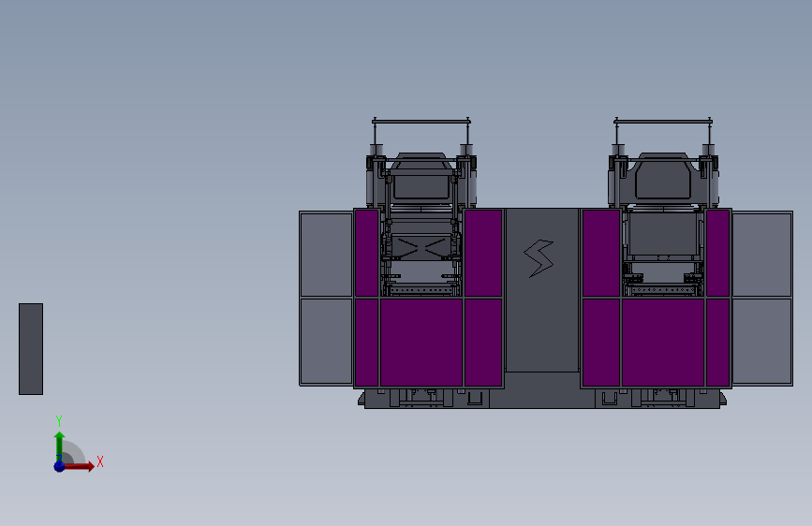Select the top crossbar of the left machine frame
The image size is (812, 526).
click(421, 122)
